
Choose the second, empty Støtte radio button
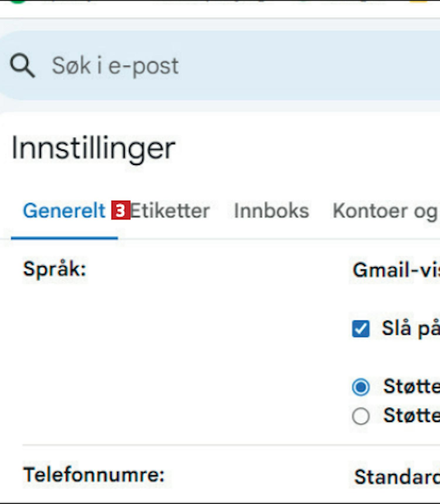tap(361, 416)
